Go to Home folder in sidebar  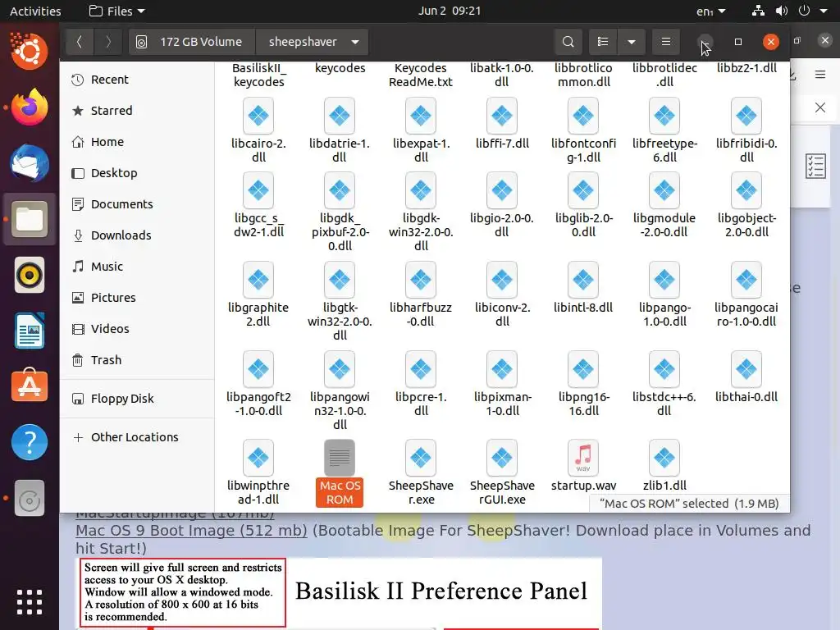[137, 142]
